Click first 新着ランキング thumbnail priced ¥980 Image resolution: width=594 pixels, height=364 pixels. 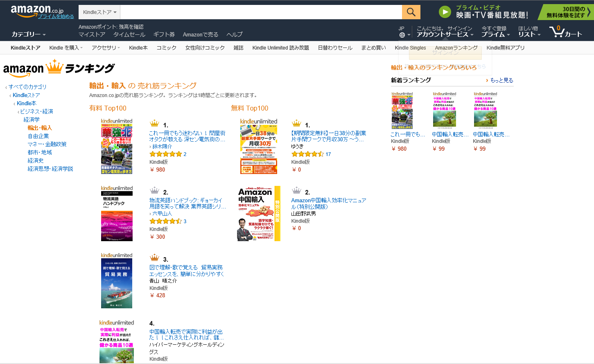[x=402, y=111]
